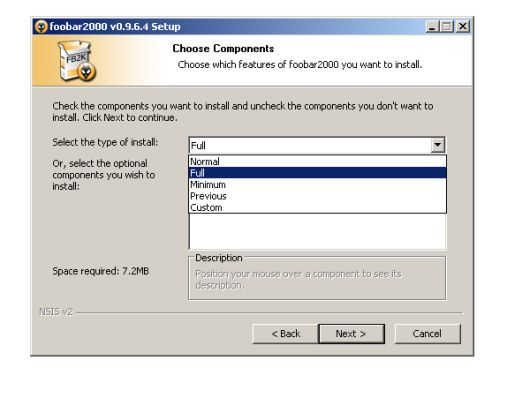Collapse the install type dropdown arrow

click(x=438, y=145)
